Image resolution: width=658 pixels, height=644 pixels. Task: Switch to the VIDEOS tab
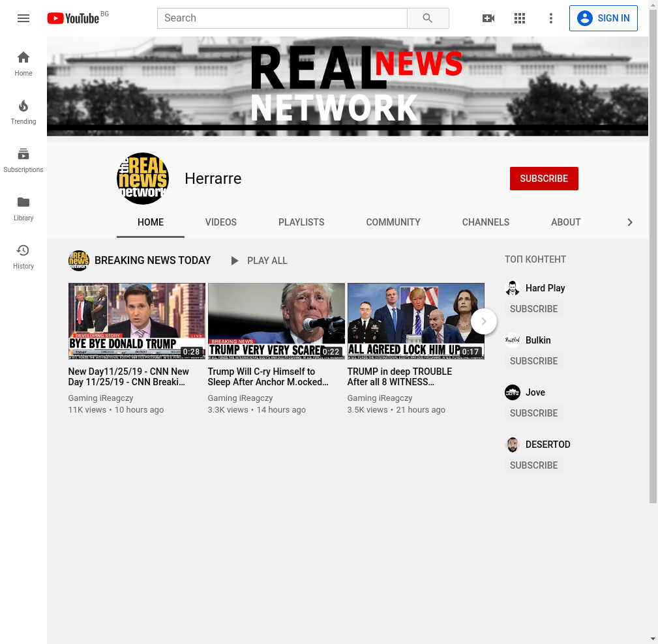[220, 222]
